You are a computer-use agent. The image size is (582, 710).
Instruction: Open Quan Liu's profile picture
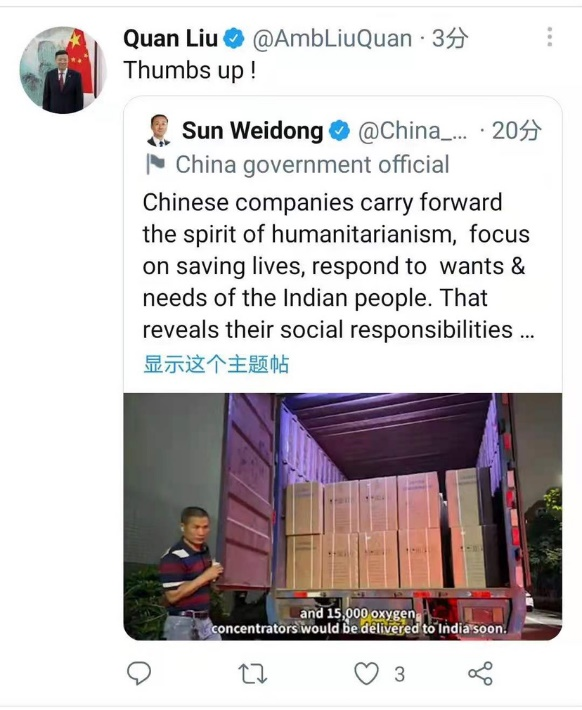pyautogui.click(x=63, y=70)
